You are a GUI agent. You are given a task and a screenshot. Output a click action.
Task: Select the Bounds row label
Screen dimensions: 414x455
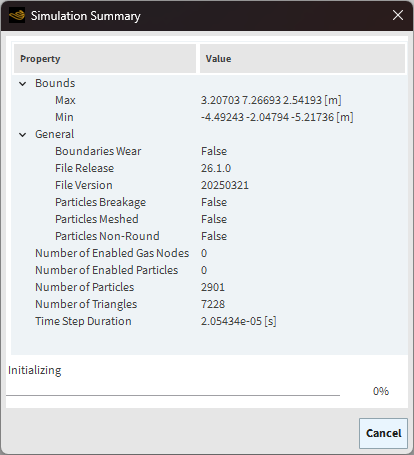coord(55,83)
